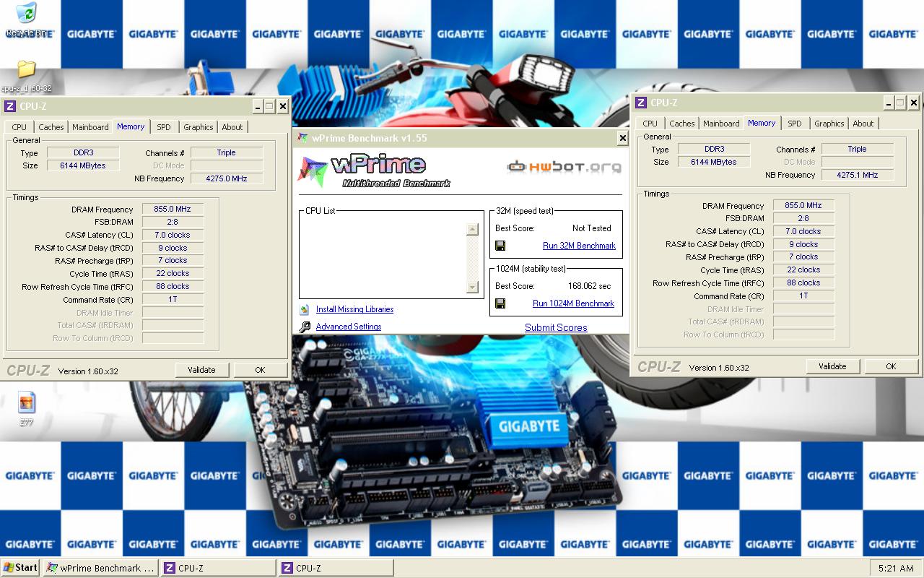Open About tab in right CPU-Z
Viewport: 924px width, 578px height.
(863, 124)
